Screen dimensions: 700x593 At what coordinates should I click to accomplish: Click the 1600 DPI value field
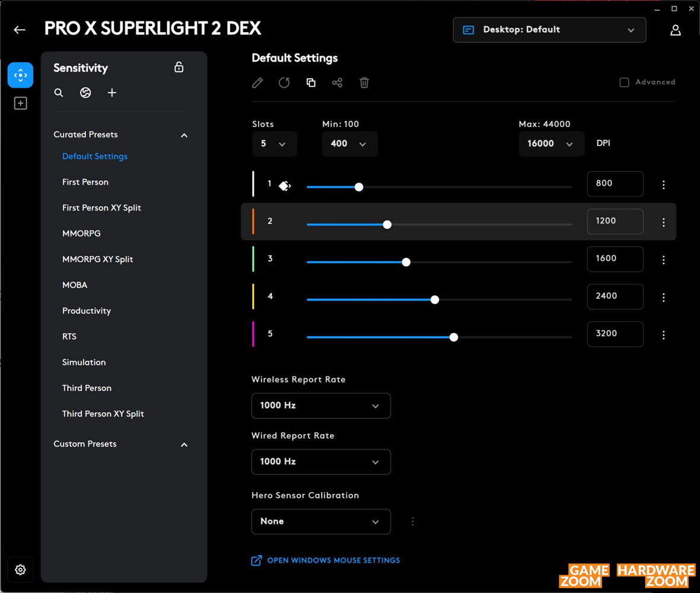(x=615, y=259)
